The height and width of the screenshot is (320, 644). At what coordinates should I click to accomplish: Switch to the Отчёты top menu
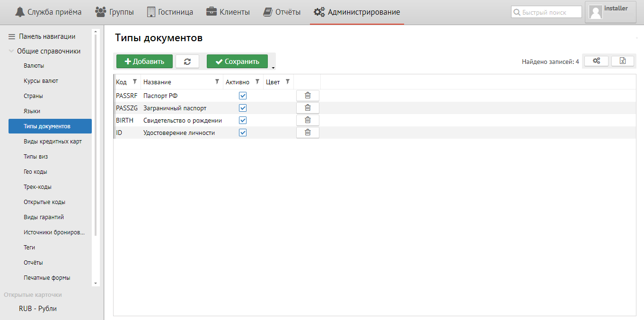point(282,12)
